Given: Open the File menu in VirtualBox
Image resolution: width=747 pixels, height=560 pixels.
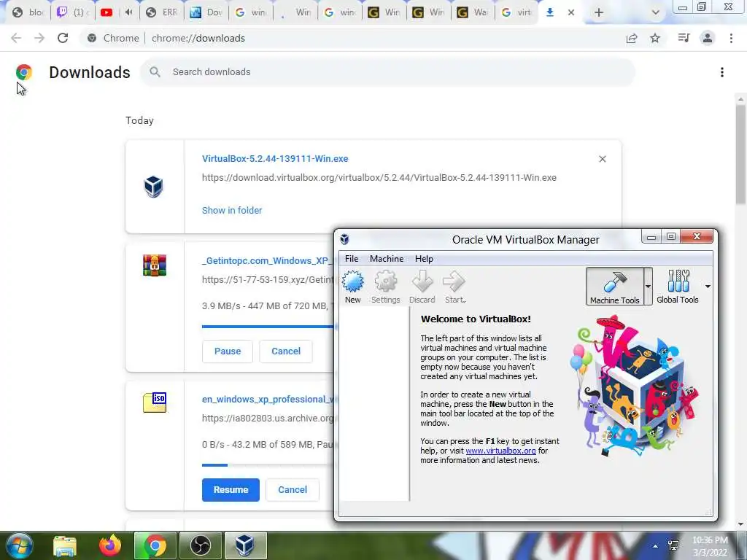Looking at the screenshot, I should 352,259.
